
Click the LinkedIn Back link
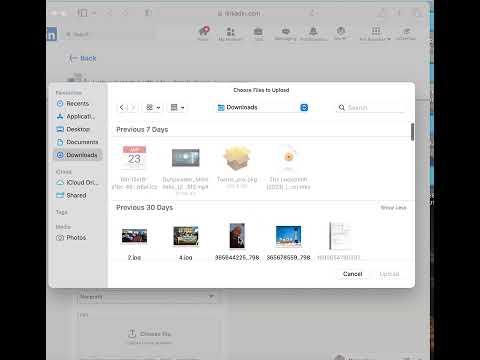pos(82,59)
